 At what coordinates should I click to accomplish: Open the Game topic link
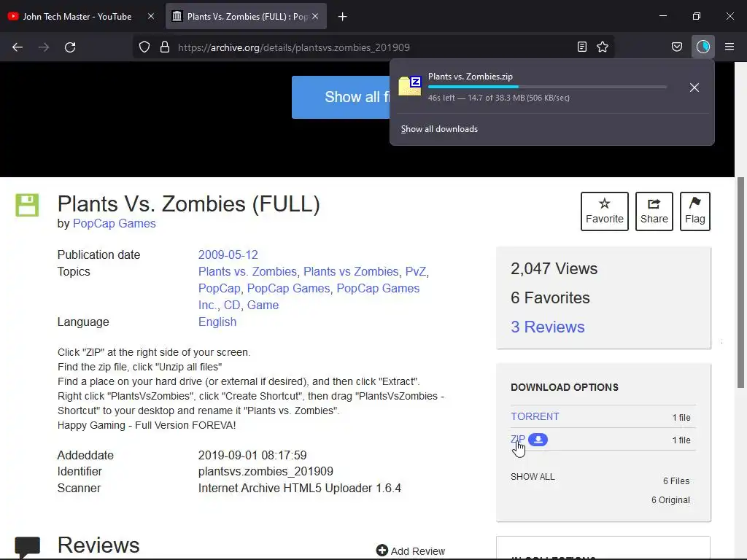pyautogui.click(x=263, y=305)
